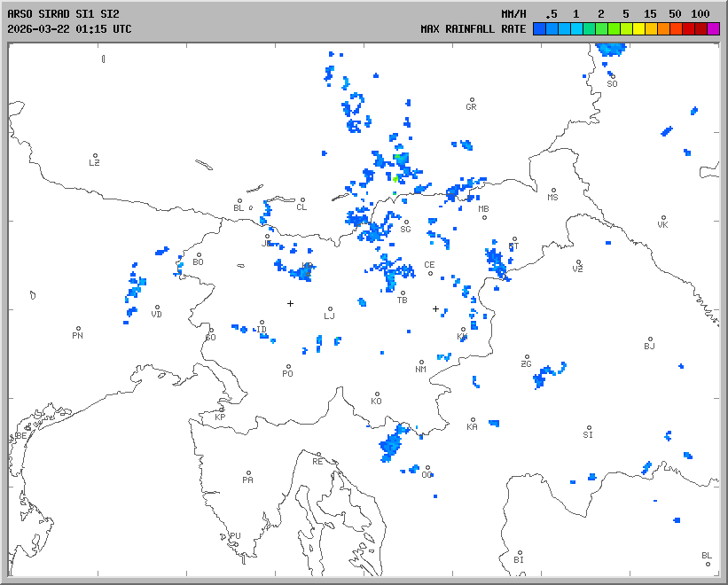Click the BJ city marker
Viewport: 728px width, 585px height.
point(650,339)
